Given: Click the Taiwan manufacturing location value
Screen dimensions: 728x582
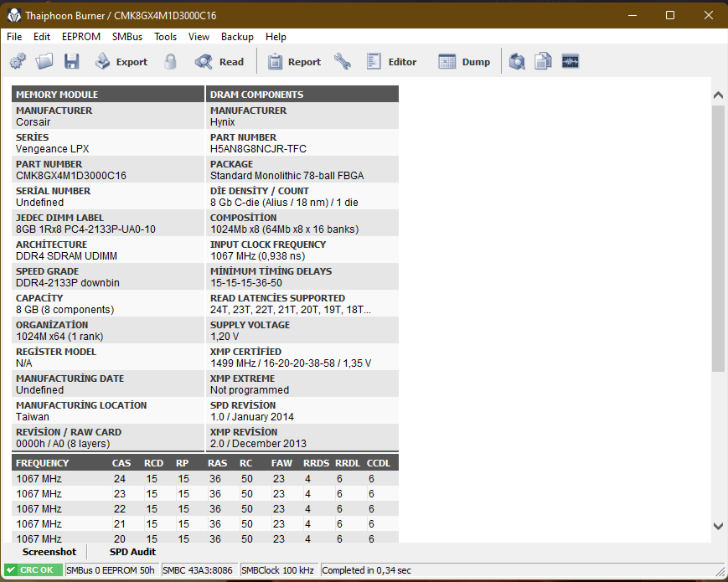Looking at the screenshot, I should pos(33,417).
